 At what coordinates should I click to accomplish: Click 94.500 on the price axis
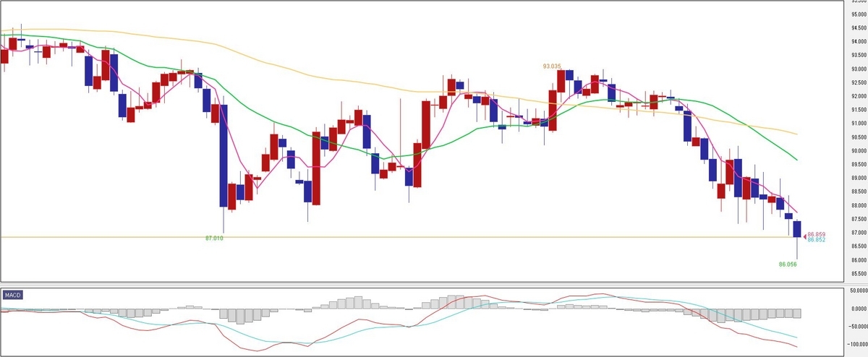pyautogui.click(x=858, y=27)
